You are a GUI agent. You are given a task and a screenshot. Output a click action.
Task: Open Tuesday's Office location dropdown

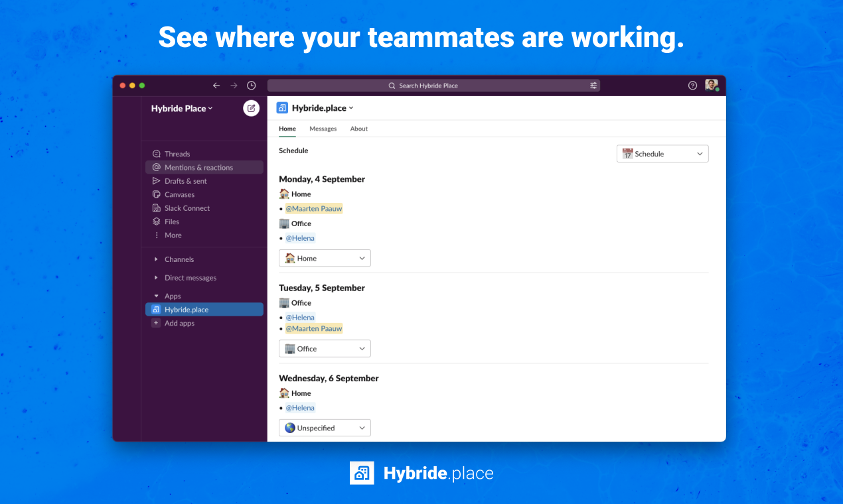pos(325,349)
